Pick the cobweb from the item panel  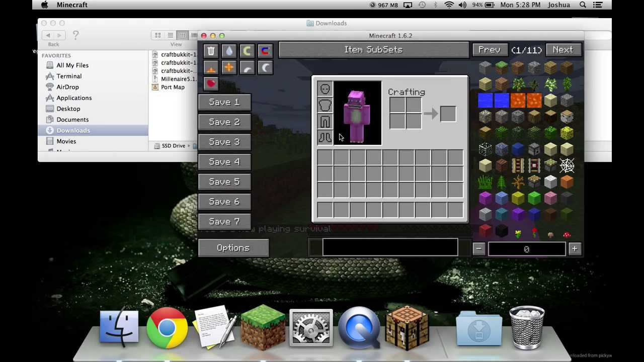pyautogui.click(x=567, y=166)
